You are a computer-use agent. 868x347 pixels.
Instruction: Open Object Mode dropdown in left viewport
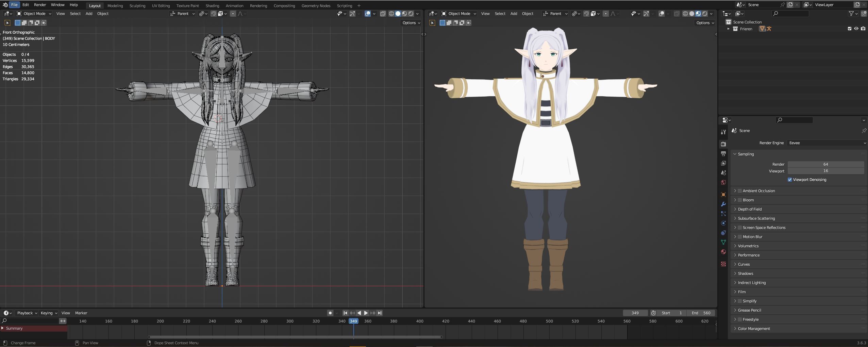click(x=34, y=14)
